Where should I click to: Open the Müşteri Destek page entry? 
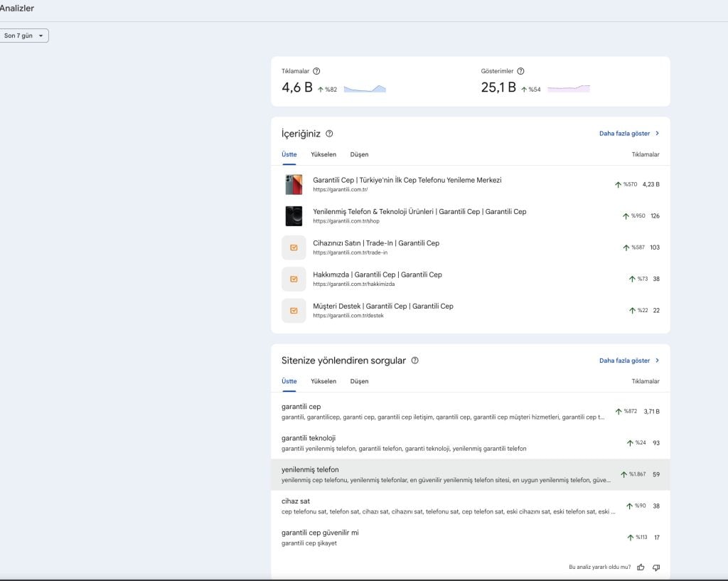[382, 307]
